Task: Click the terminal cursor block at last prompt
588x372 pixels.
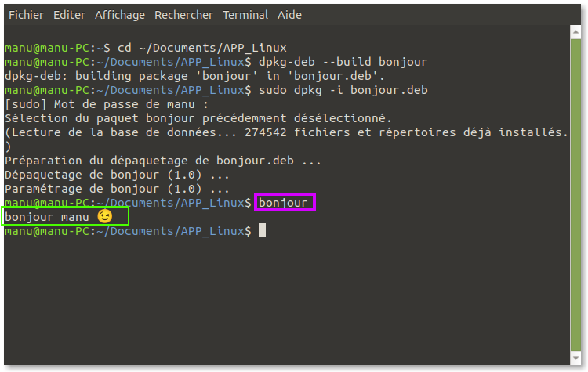Action: [262, 230]
